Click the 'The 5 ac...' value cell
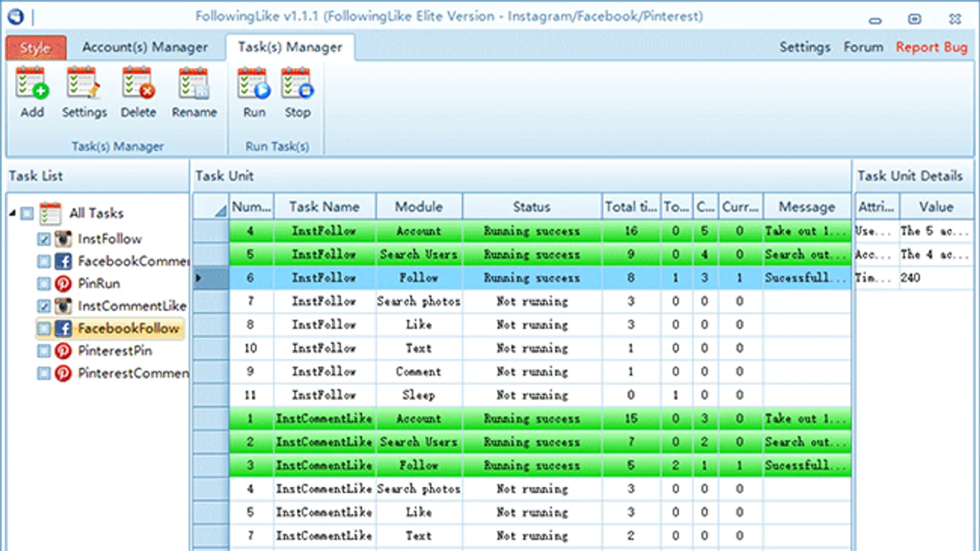The image size is (980, 551). click(x=936, y=231)
